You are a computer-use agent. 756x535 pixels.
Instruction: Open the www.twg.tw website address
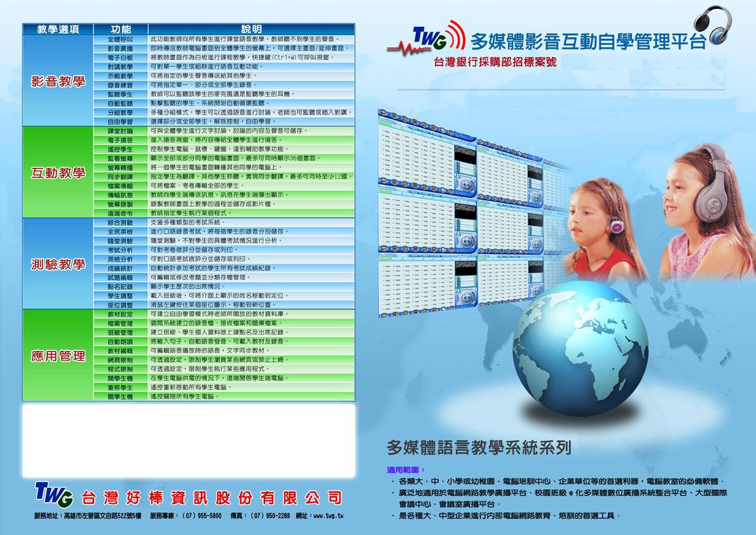point(328,516)
